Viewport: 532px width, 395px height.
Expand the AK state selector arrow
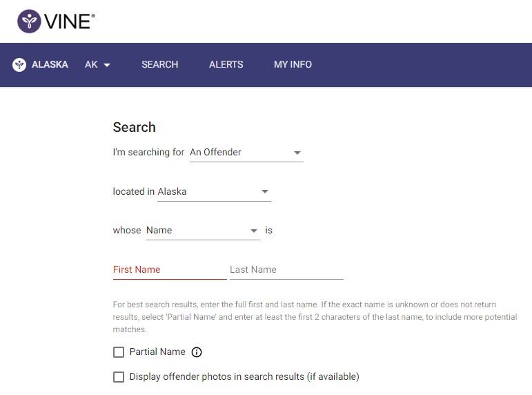point(107,65)
